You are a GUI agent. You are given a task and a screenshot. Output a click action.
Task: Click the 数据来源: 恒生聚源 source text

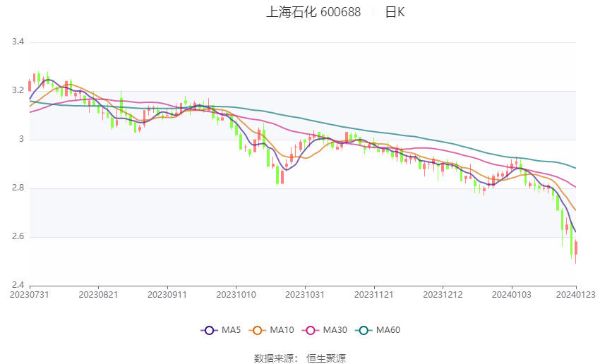tap(300, 358)
